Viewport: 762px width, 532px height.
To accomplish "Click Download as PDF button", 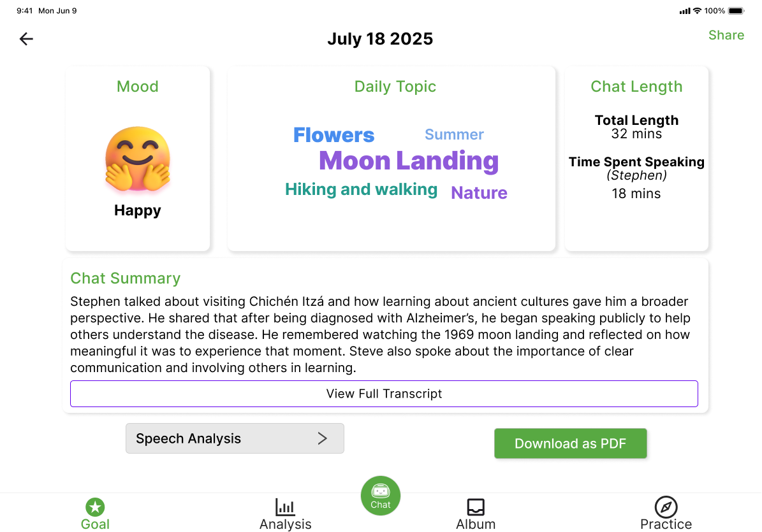I will click(x=571, y=443).
